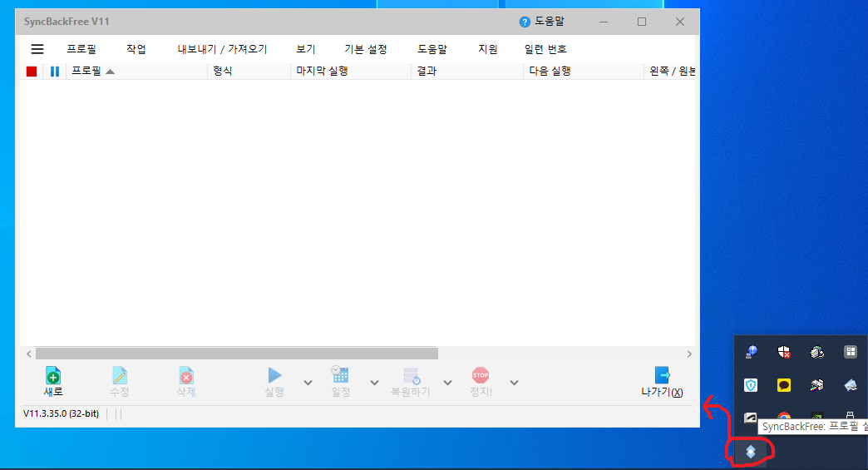The height and width of the screenshot is (470, 868).
Task: Click the 삭제 delete profile icon
Action: pos(186,377)
